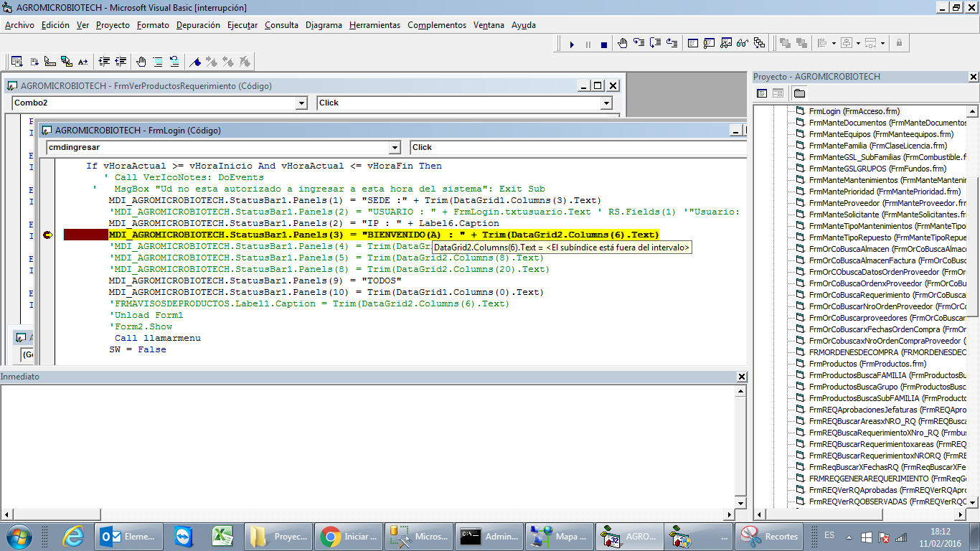Open the Complementos menu
980x551 pixels.
coord(437,25)
